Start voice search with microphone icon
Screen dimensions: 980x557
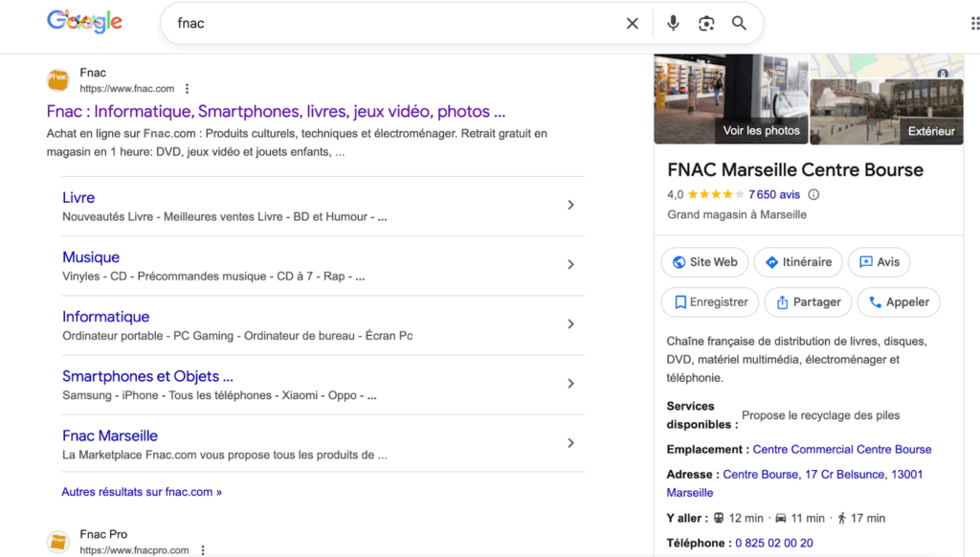673,24
